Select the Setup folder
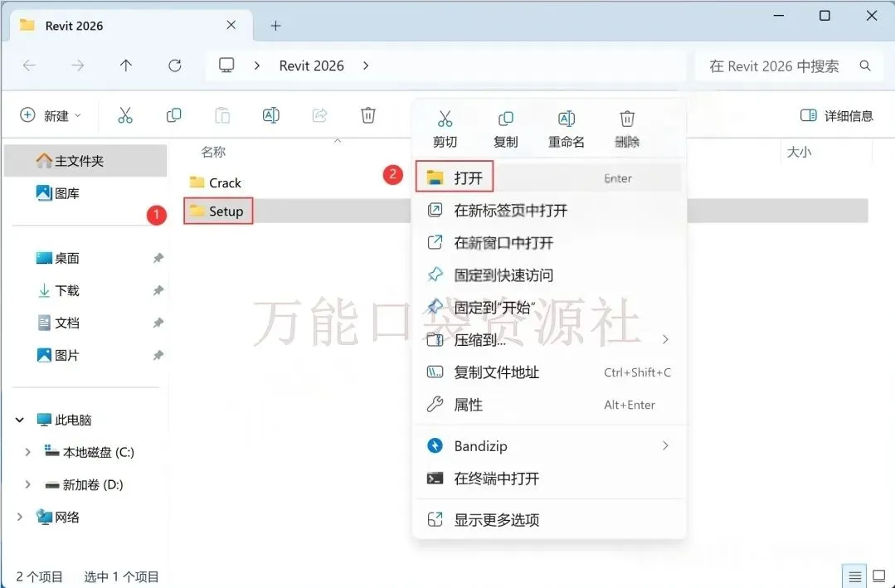This screenshot has width=895, height=588. (x=216, y=211)
